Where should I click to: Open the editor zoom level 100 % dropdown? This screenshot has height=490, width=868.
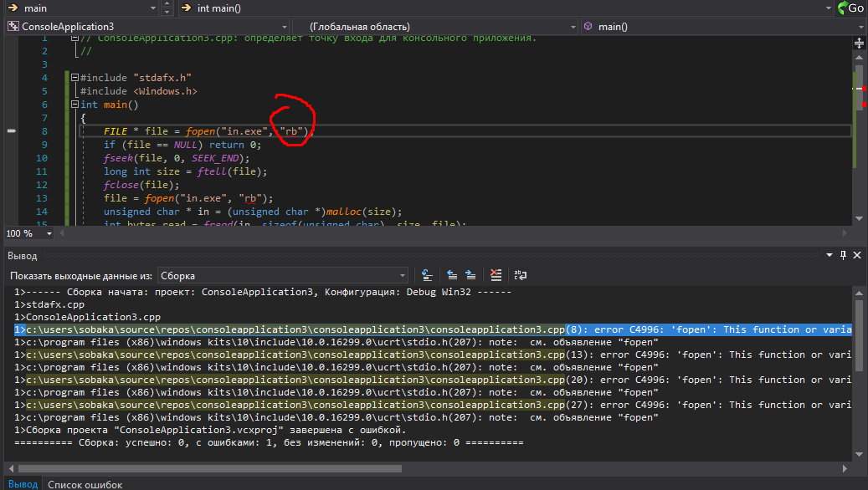[49, 233]
